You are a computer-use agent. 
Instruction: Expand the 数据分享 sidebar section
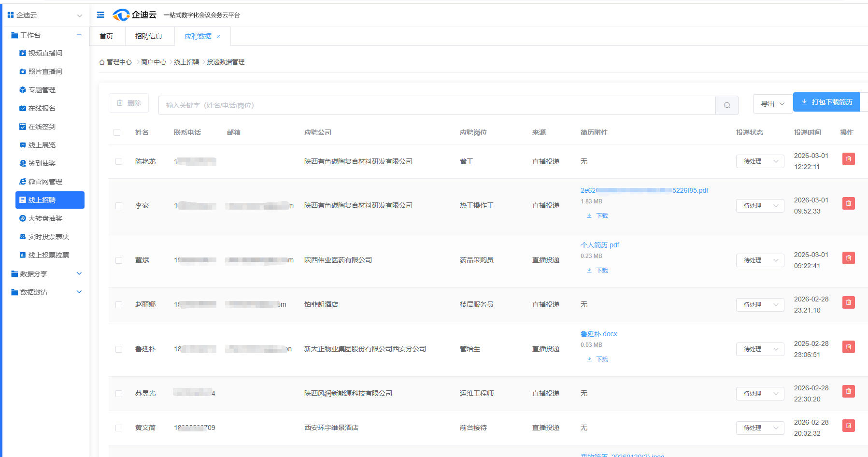tap(46, 274)
